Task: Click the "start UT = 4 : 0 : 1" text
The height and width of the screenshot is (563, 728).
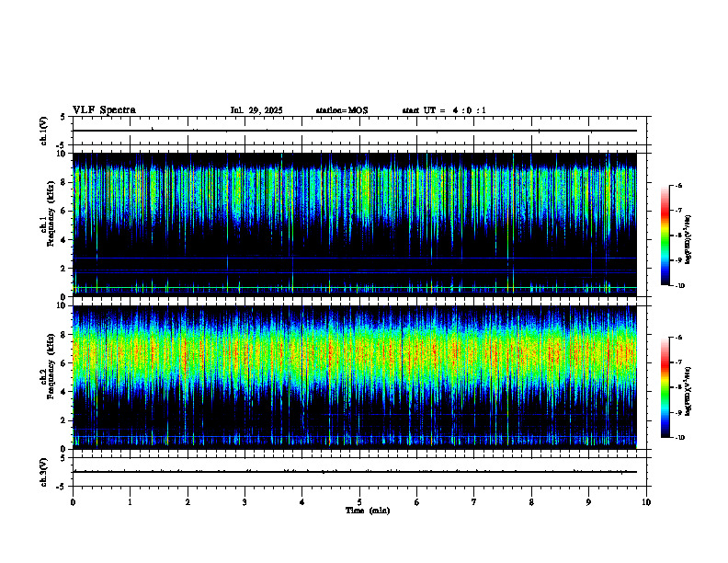Action: [x=444, y=110]
